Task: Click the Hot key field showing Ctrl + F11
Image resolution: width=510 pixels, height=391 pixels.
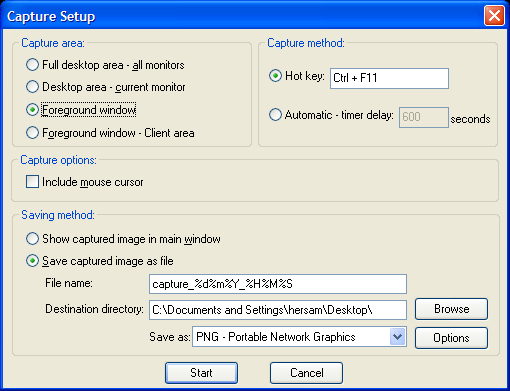Action: (389, 78)
